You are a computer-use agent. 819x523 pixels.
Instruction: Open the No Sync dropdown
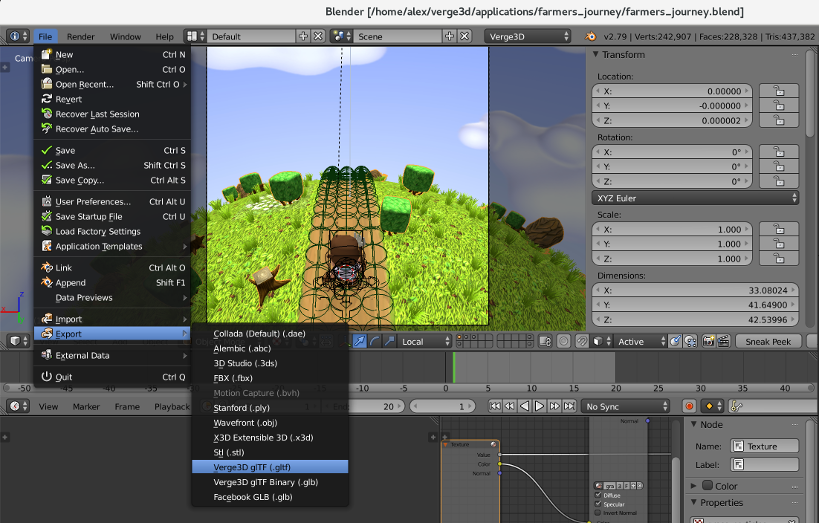click(626, 406)
